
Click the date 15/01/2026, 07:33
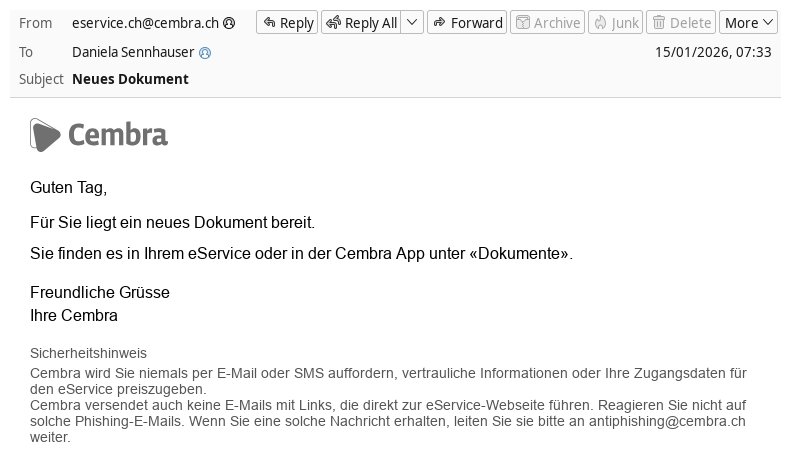click(x=712, y=52)
